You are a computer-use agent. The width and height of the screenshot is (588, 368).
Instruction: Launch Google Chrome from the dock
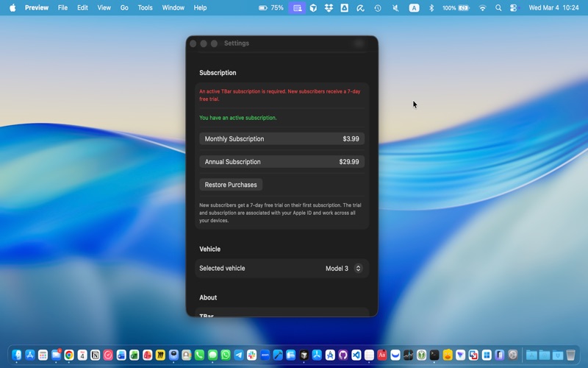tap(69, 355)
